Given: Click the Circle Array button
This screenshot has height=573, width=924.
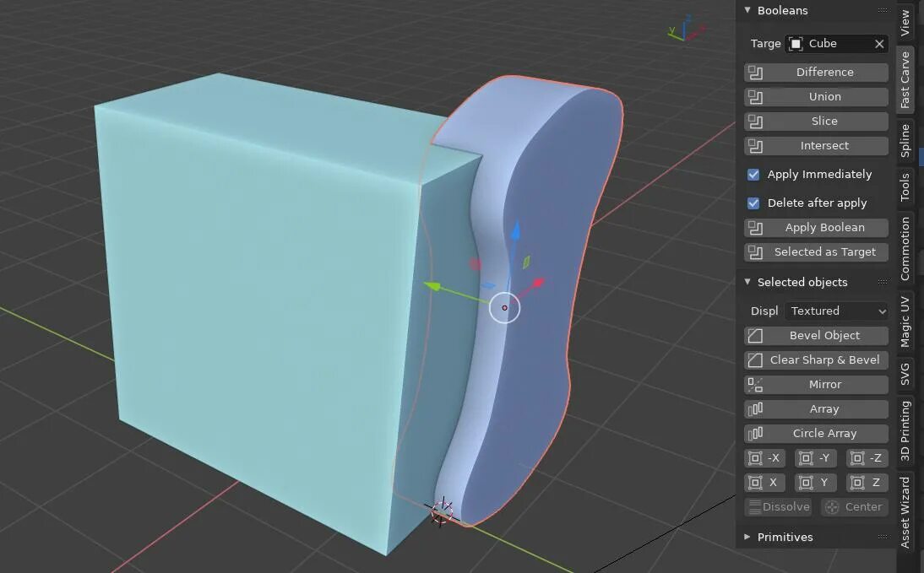Looking at the screenshot, I should click(x=816, y=434).
